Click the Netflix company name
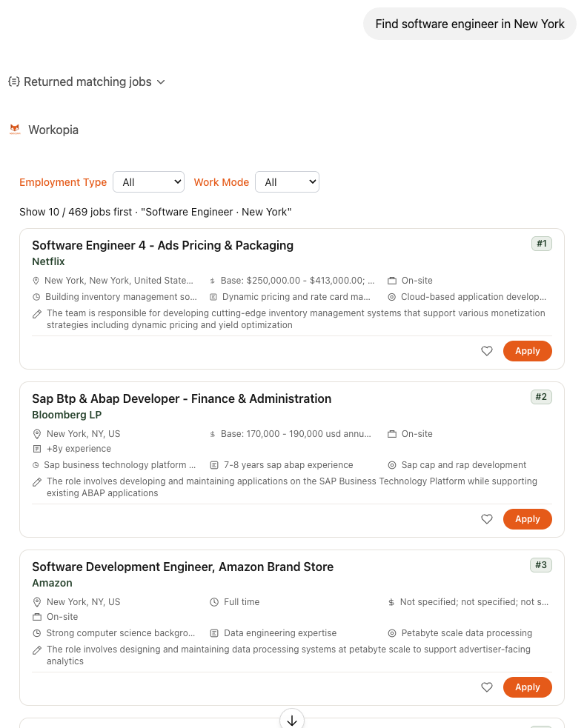587x728 pixels. pos(48,261)
